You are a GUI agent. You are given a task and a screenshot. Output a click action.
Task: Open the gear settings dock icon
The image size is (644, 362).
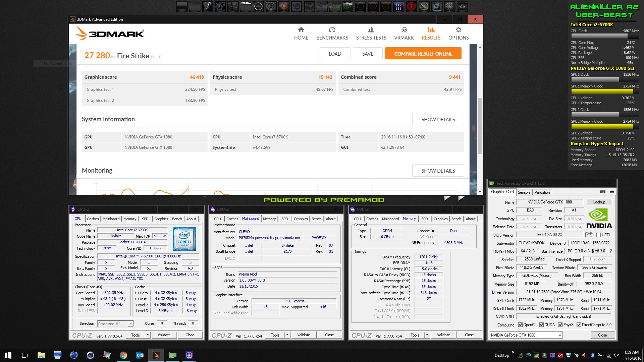click(x=449, y=6)
